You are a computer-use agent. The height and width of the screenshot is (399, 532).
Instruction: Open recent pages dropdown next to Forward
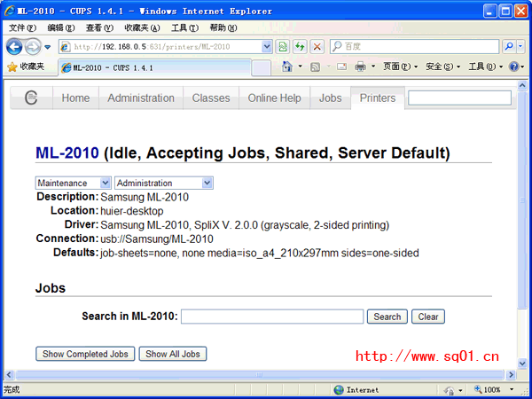pos(48,47)
